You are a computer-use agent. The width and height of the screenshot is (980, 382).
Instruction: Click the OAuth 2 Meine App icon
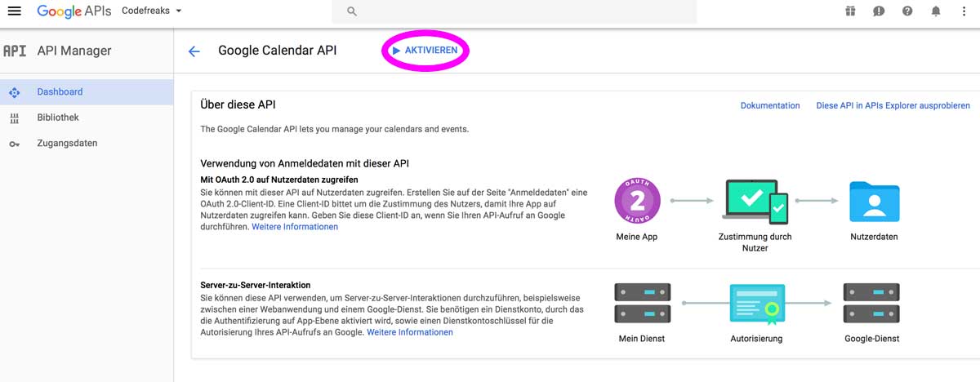pyautogui.click(x=636, y=200)
